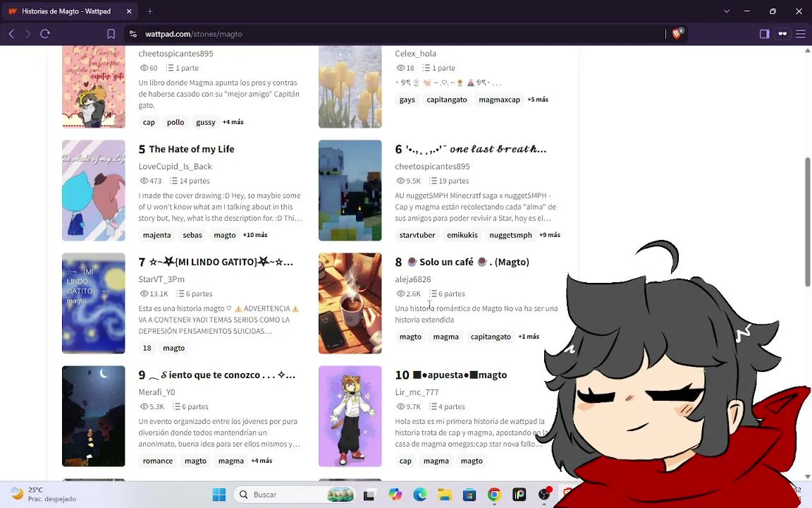
Task: Bookmark this page with the bookmark icon
Action: click(111, 34)
